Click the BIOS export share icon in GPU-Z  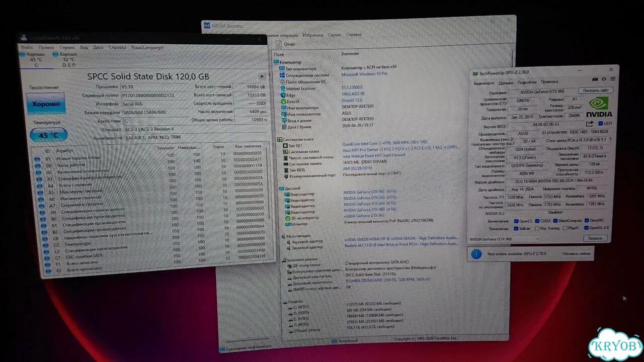(x=590, y=124)
